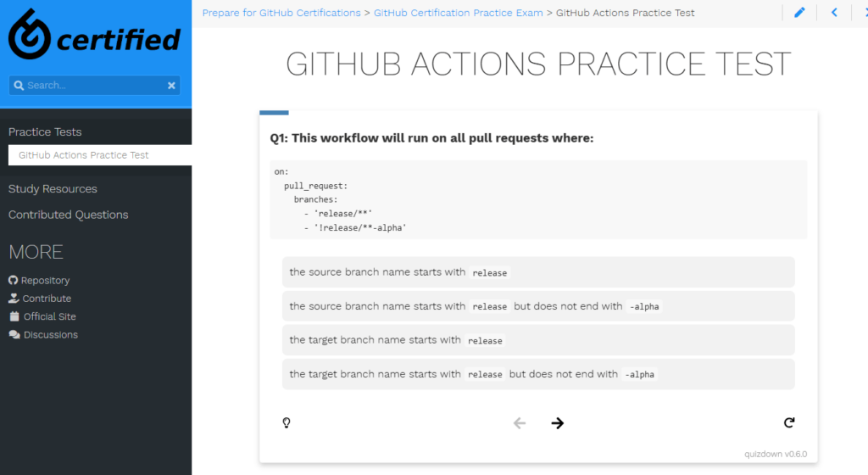Click the MORE heading in the sidebar

(x=36, y=252)
